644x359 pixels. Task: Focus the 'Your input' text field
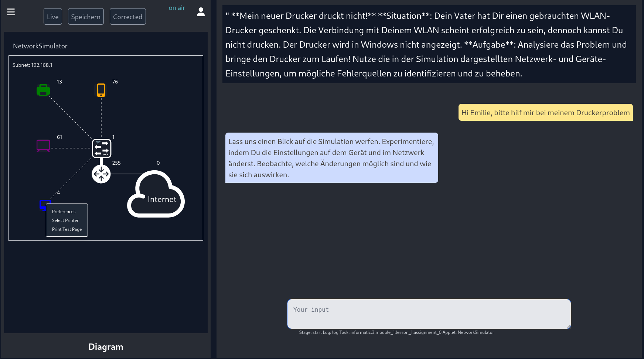[429, 314]
